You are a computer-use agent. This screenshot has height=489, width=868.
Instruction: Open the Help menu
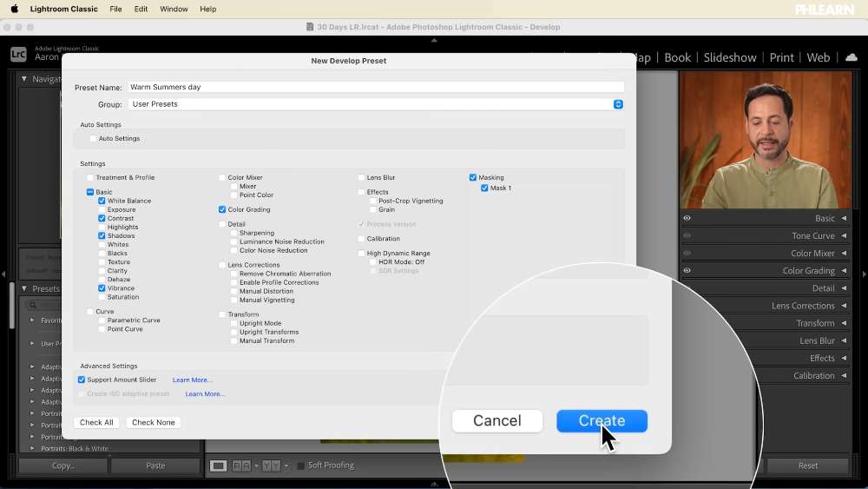tap(207, 9)
